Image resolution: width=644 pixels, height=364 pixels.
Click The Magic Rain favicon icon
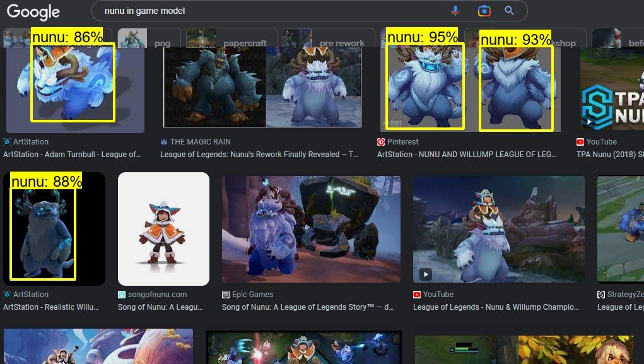point(164,142)
